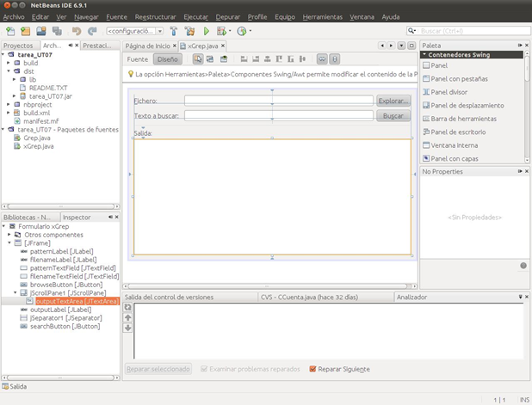The height and width of the screenshot is (405, 532).
Task: Collapse the dist folder
Action: click(x=9, y=71)
